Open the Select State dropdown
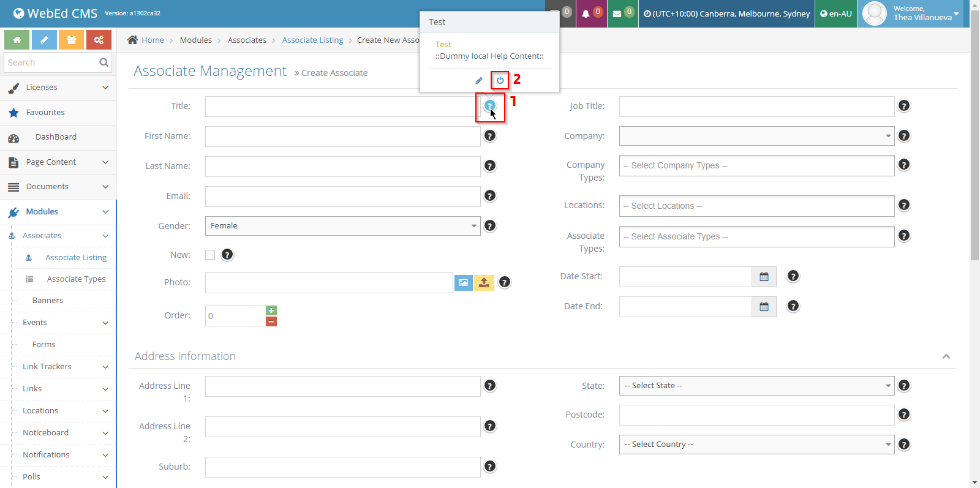 [x=756, y=386]
